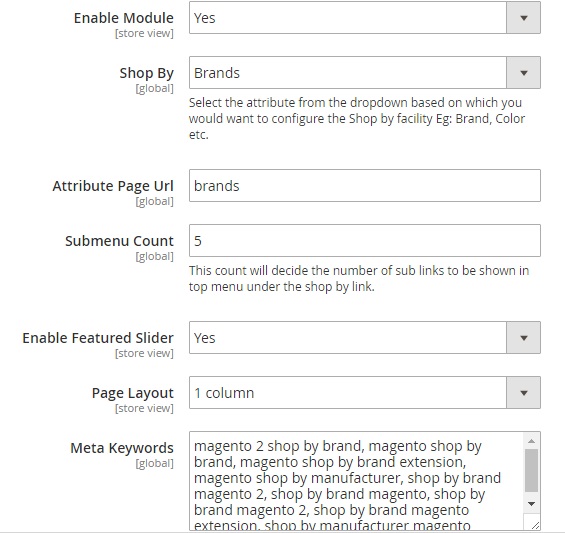Click the Enable Module label

coord(124,18)
